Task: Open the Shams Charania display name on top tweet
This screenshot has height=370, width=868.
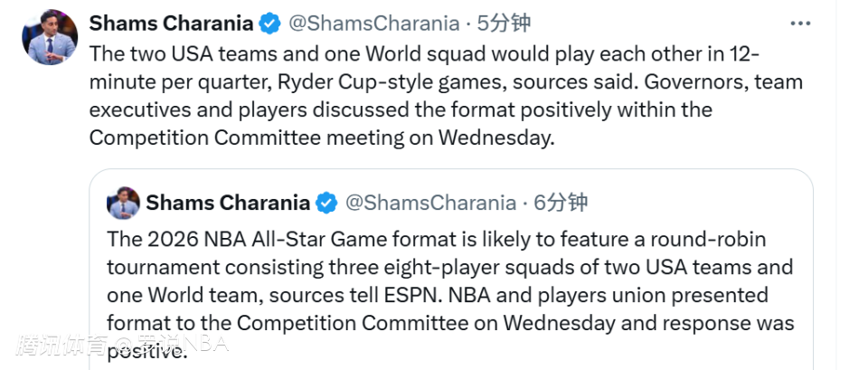Action: [170, 22]
